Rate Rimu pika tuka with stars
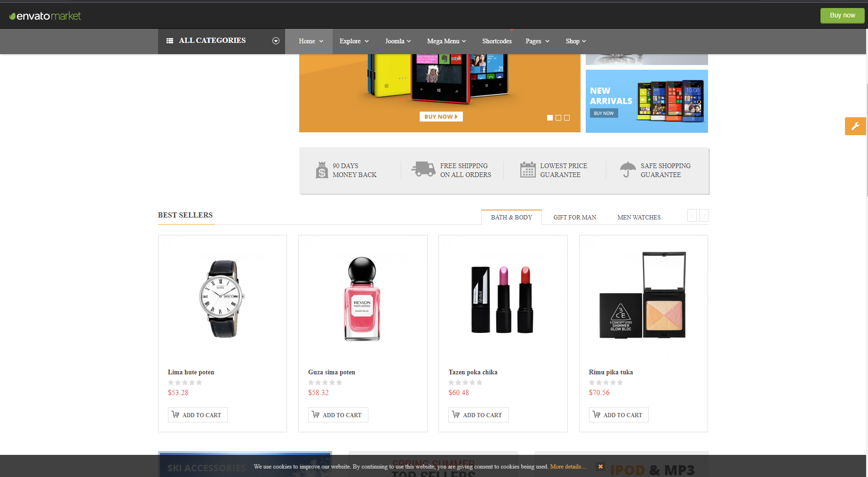This screenshot has height=477, width=868. 606,382
